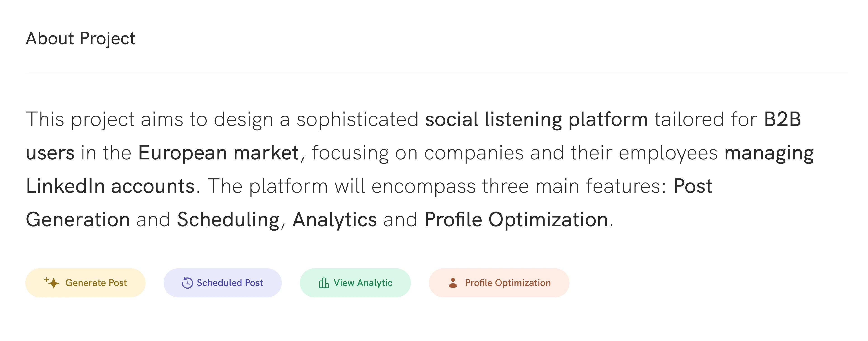Click the bold phrase social listening platform
The height and width of the screenshot is (341, 868).
click(x=536, y=119)
